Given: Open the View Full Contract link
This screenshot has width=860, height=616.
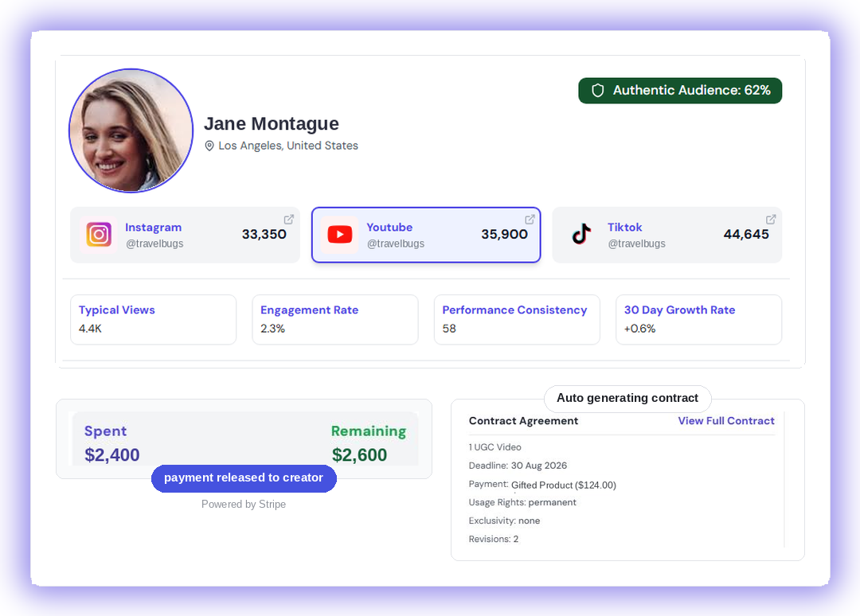Looking at the screenshot, I should pyautogui.click(x=725, y=421).
